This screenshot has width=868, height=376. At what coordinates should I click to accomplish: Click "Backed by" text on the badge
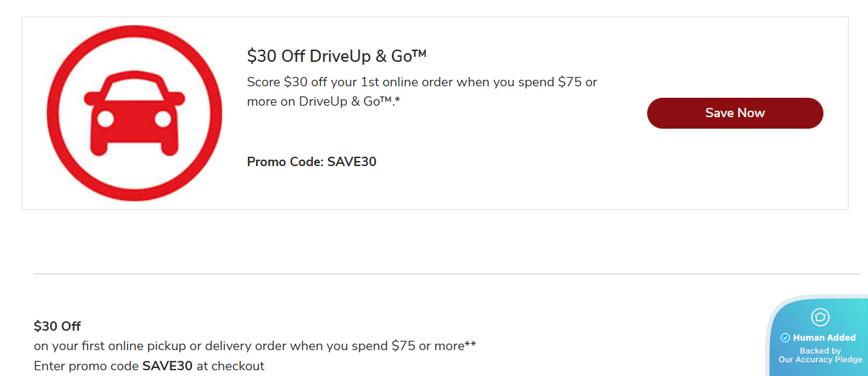pos(820,351)
